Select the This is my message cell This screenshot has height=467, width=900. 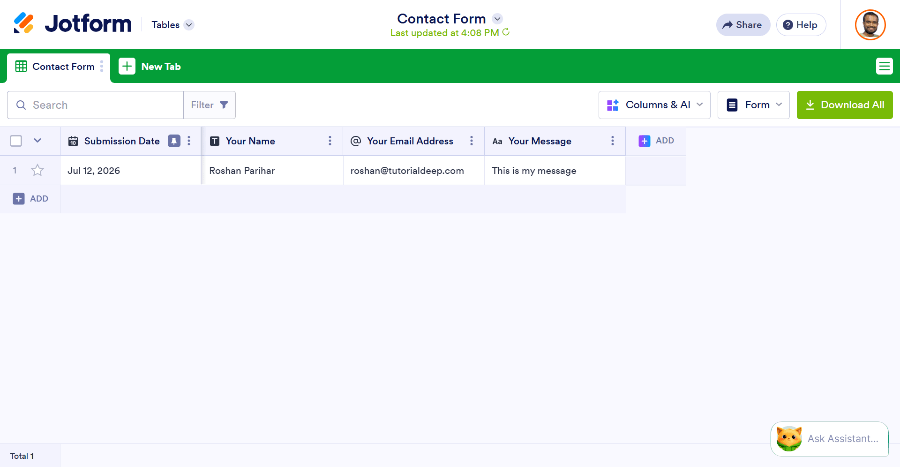[555, 170]
